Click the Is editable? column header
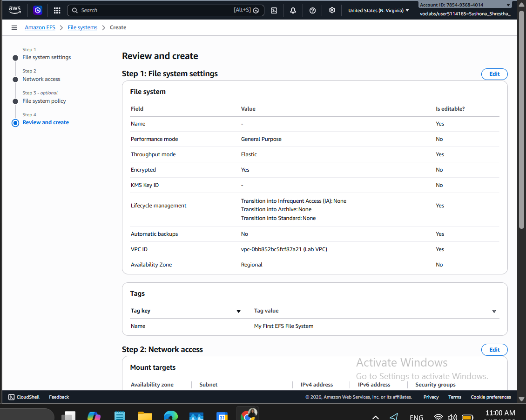The height and width of the screenshot is (420, 526). pos(450,109)
